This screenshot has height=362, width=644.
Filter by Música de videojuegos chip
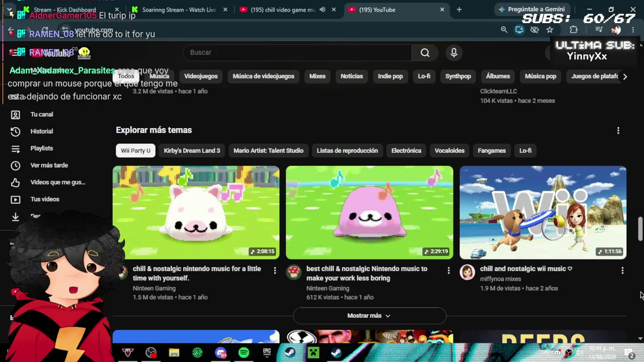click(263, 76)
